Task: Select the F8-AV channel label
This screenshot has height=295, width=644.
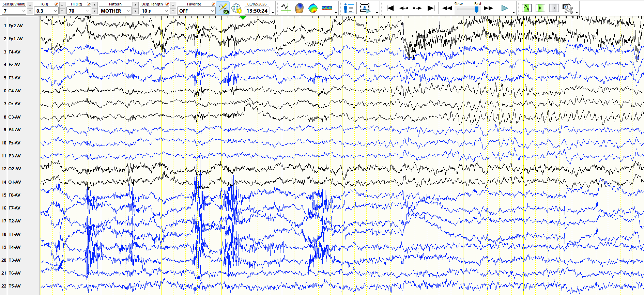Action: 14,195
